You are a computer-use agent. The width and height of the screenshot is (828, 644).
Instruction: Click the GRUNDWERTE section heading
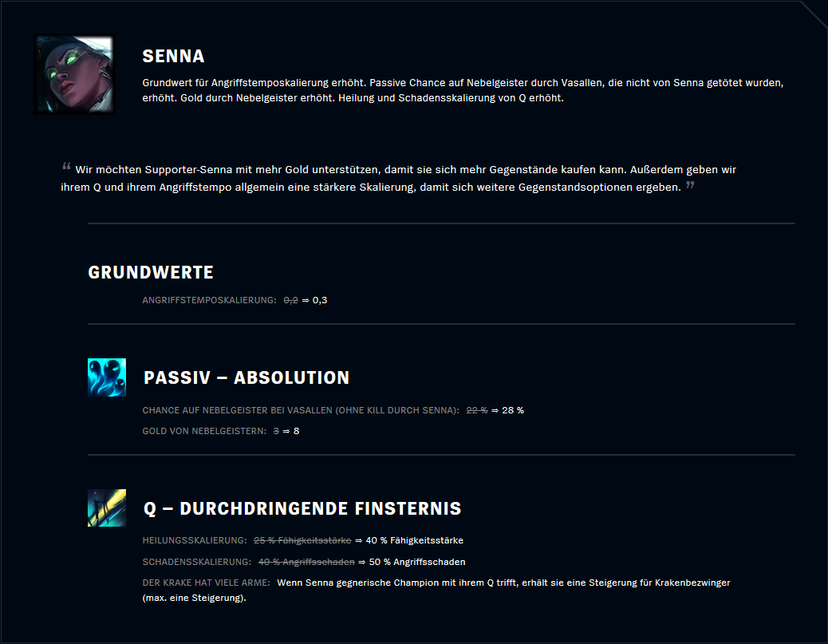(x=151, y=272)
